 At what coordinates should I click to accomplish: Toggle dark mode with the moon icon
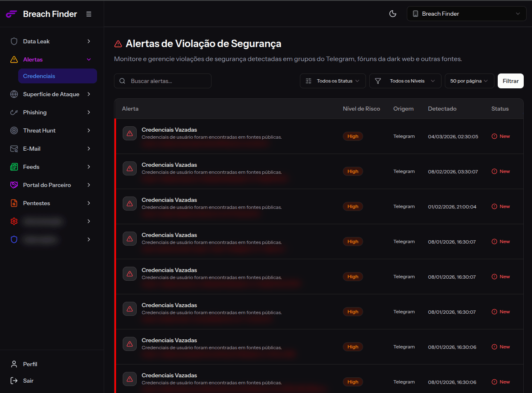click(393, 14)
